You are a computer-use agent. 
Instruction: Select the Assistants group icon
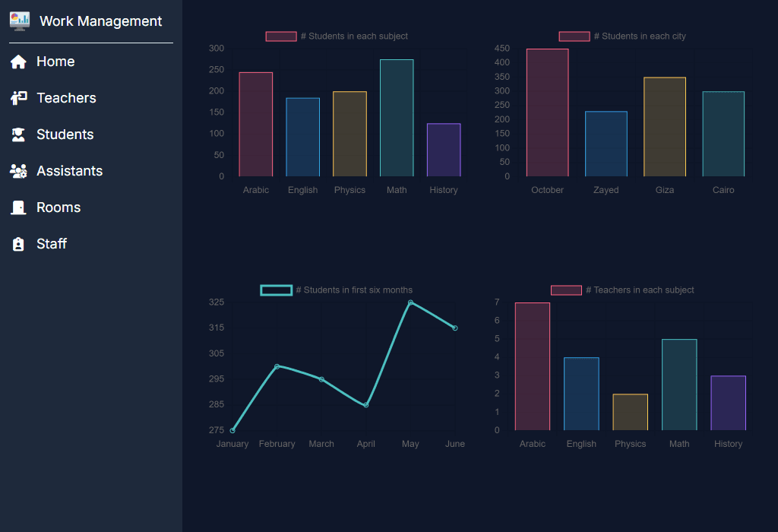tap(18, 170)
